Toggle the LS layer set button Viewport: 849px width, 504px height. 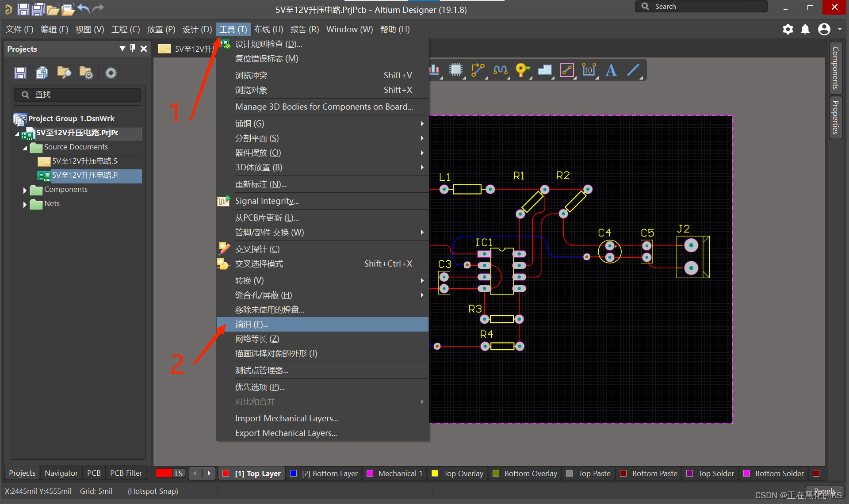[179, 473]
